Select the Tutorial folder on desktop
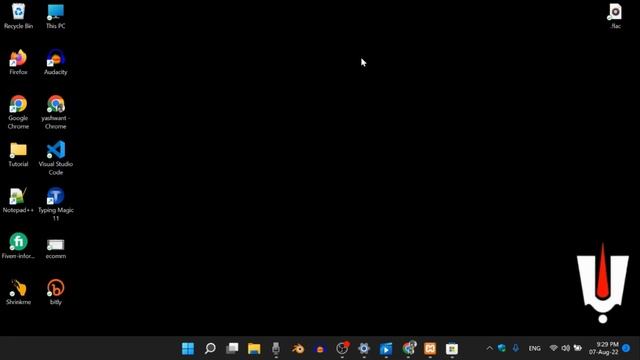 pos(18,155)
